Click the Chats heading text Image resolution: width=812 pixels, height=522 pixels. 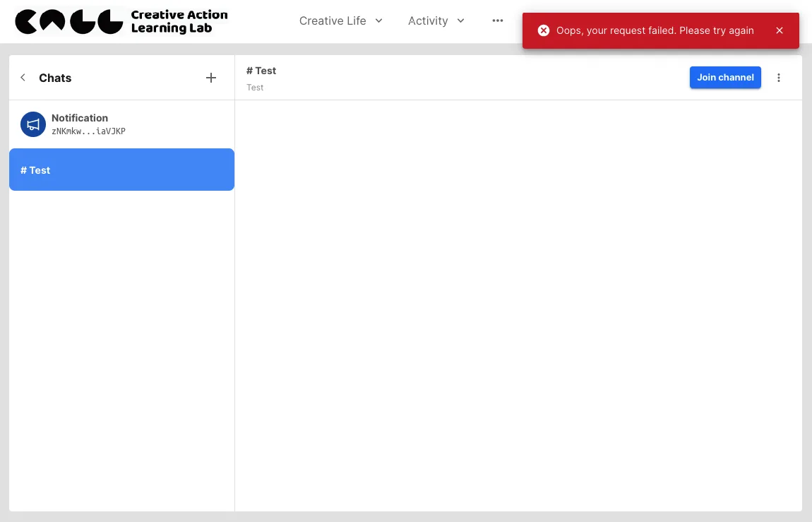point(55,78)
